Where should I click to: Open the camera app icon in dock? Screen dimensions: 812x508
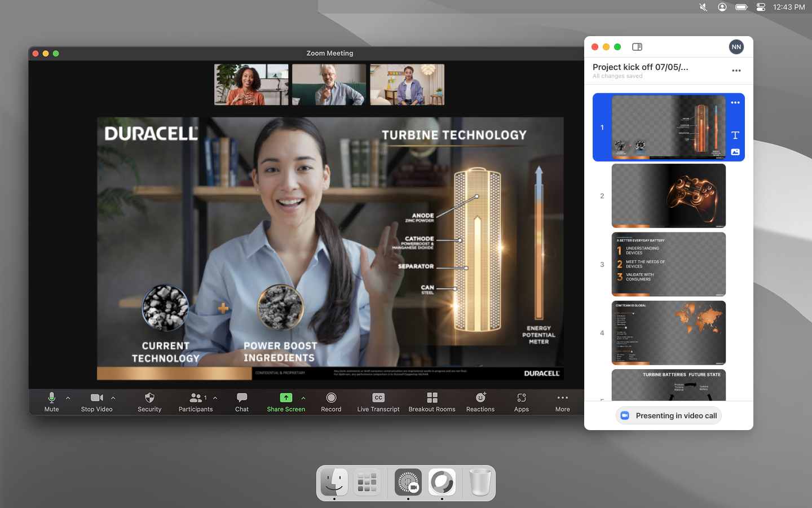pyautogui.click(x=408, y=482)
